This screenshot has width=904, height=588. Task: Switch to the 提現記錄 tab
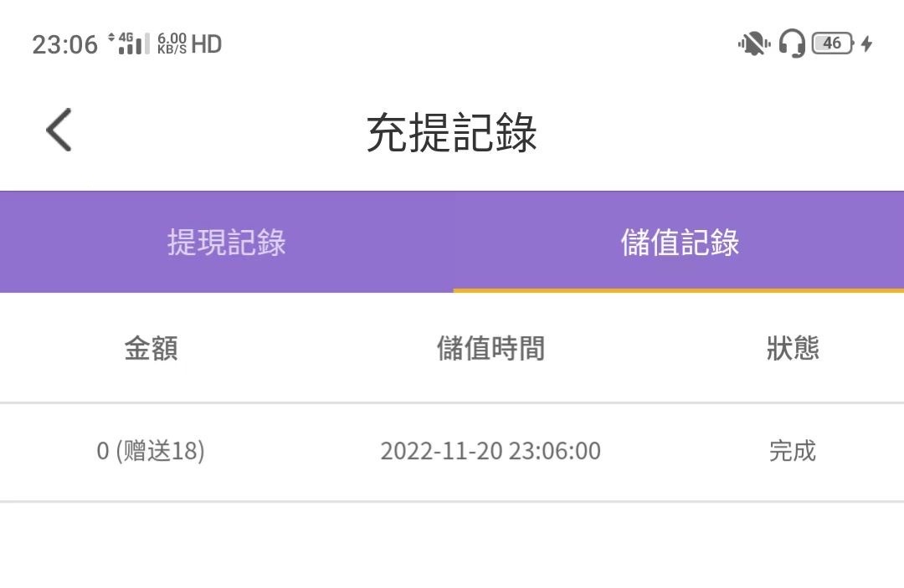[226, 243]
